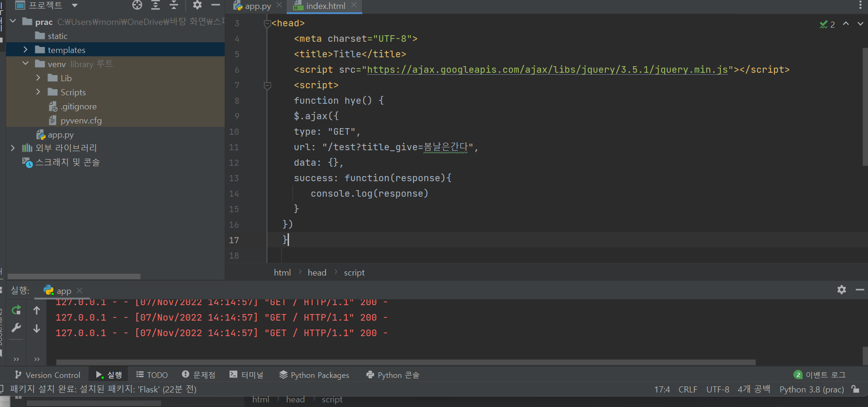Image resolution: width=868 pixels, height=407 pixels.
Task: Expand the templates folder
Action: 25,49
